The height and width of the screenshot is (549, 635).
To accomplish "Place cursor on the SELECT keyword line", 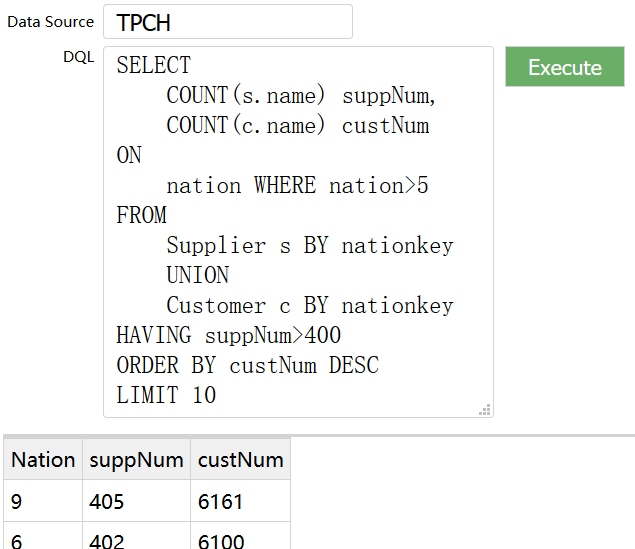I will pos(153,66).
